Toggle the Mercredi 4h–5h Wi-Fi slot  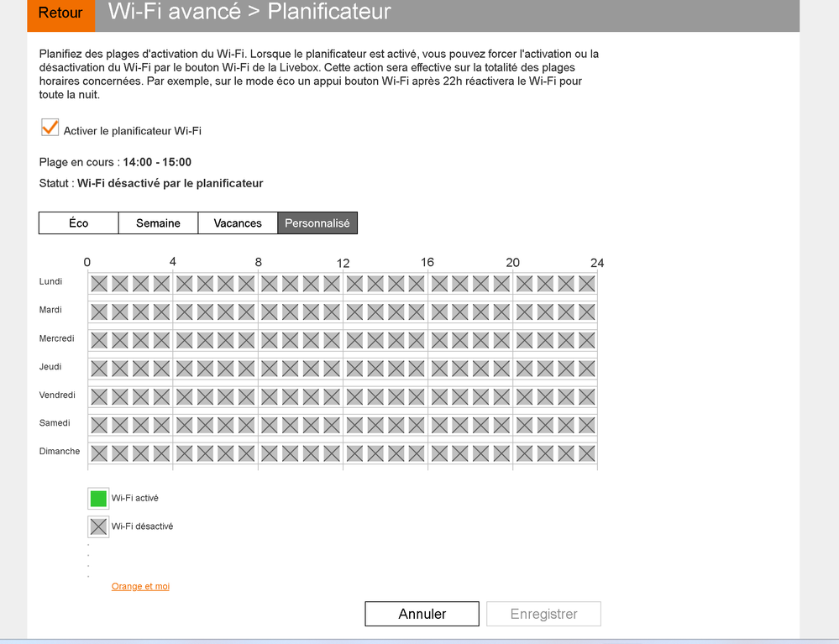(x=184, y=340)
